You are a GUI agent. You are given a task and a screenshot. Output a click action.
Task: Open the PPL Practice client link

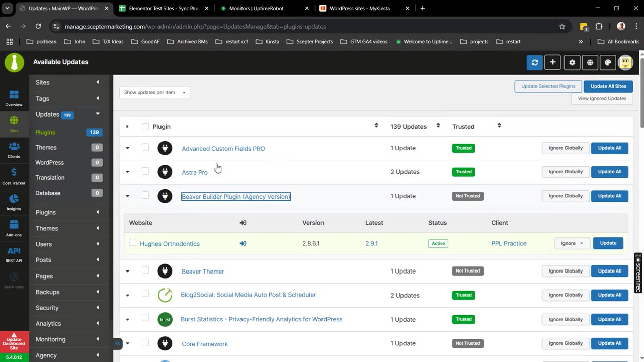[x=509, y=243]
